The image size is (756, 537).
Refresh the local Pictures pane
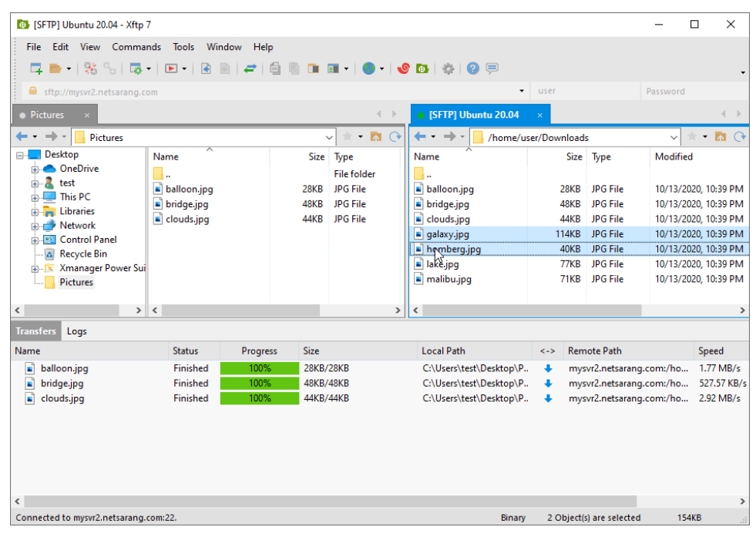(x=395, y=137)
